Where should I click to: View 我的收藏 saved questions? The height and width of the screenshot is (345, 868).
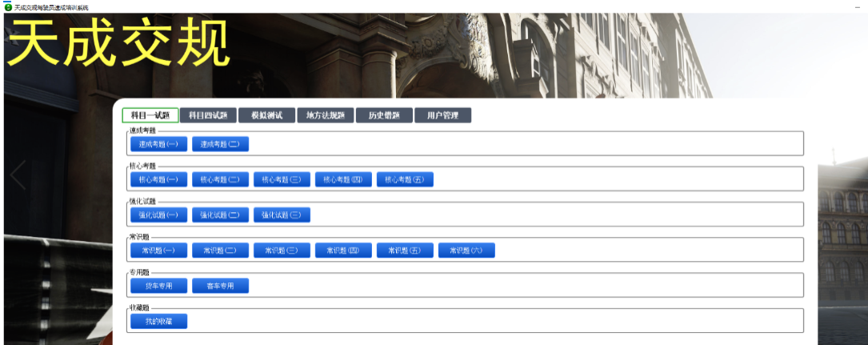[159, 321]
